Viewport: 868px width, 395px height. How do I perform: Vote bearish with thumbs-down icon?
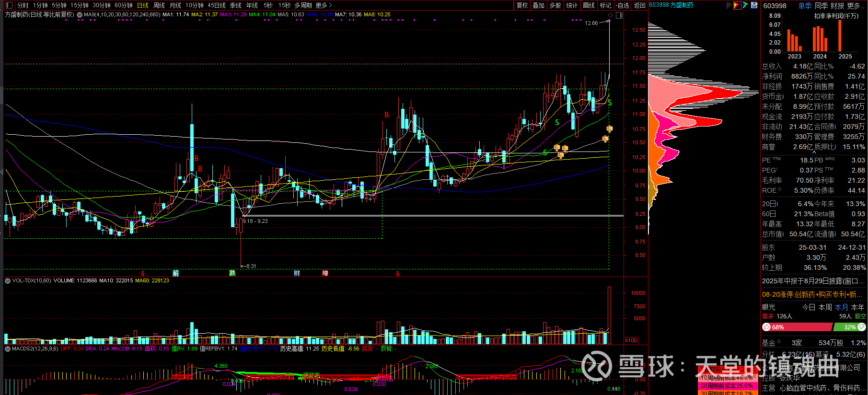click(x=862, y=327)
